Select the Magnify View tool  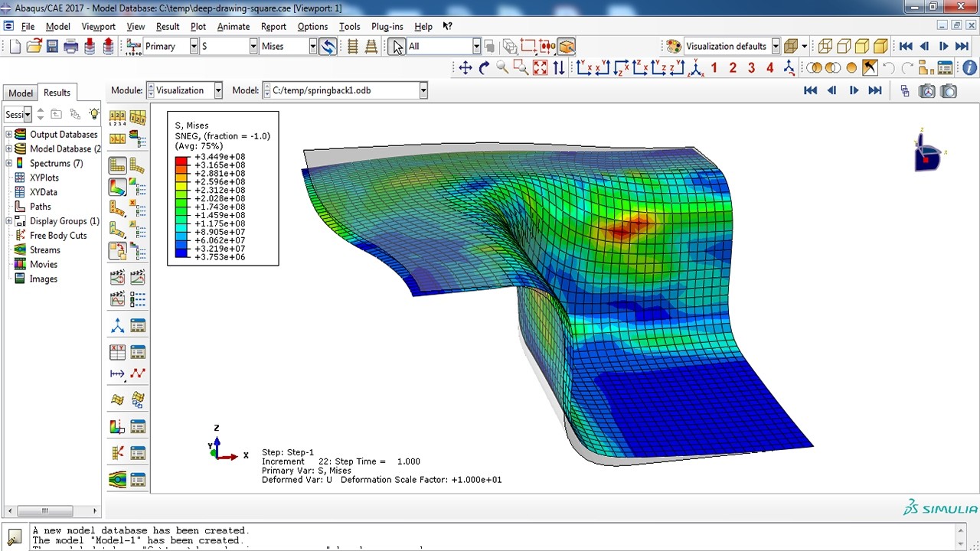(x=502, y=68)
